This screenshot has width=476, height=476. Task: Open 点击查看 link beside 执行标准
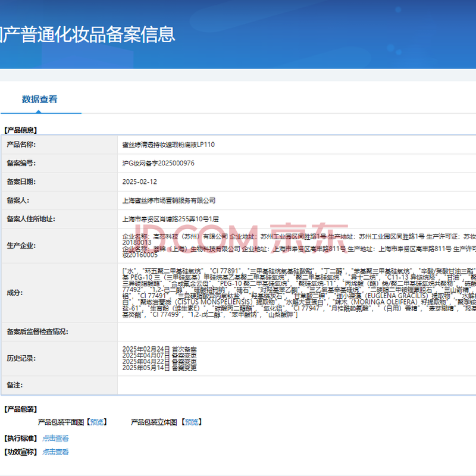point(55,438)
